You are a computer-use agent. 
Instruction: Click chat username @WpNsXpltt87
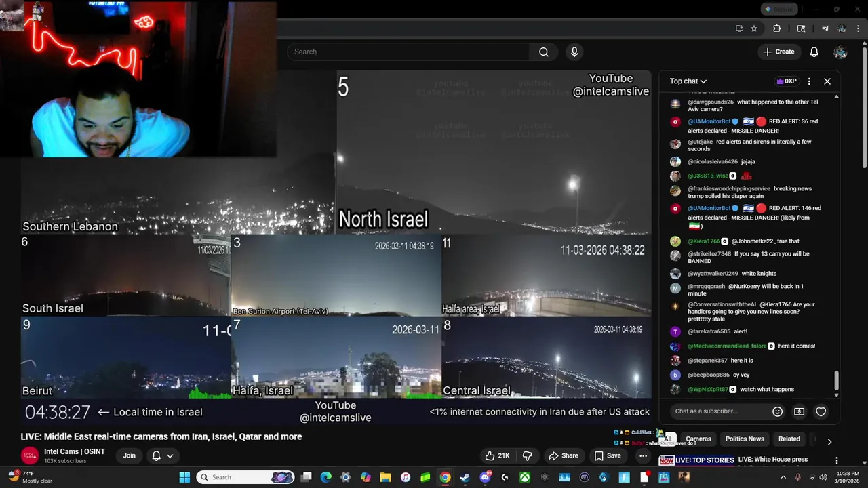707,390
